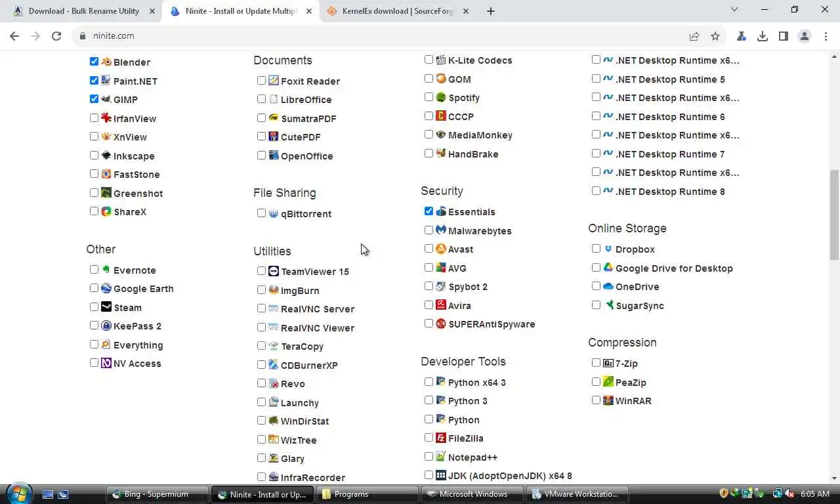Open the browser downloads panel

[763, 36]
